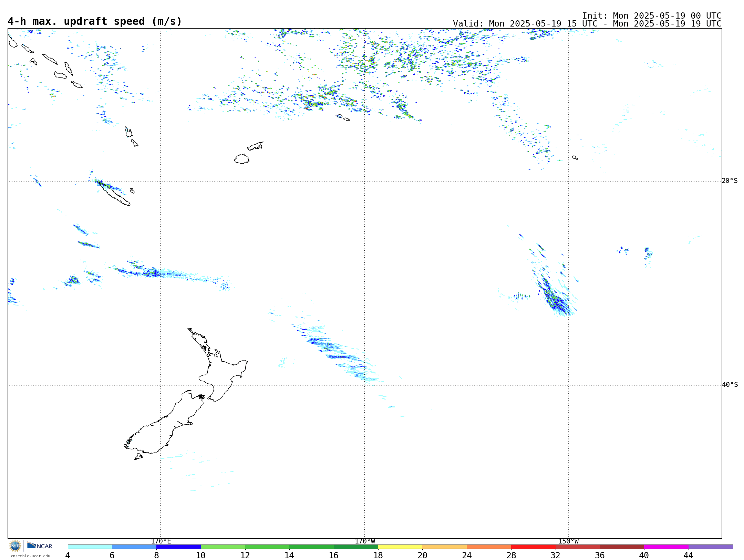The width and height of the screenshot is (744, 560).
Task: Click the colorbar tick label '16'
Action: coord(334,555)
